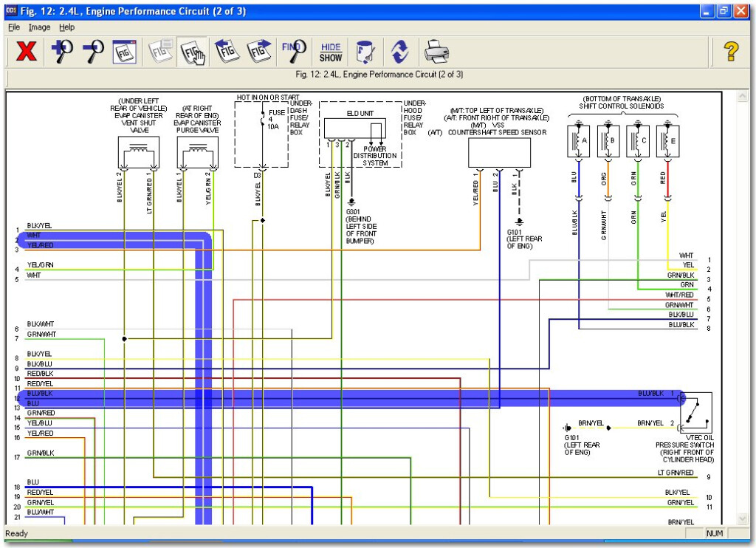This screenshot has height=548, width=756.
Task: Click the paint bucket highlight color icon
Action: tap(365, 52)
